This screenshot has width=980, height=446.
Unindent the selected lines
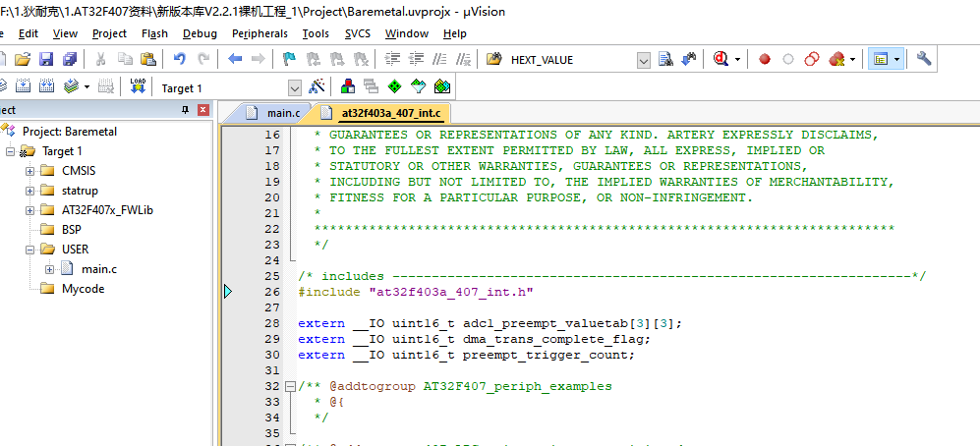tap(416, 59)
